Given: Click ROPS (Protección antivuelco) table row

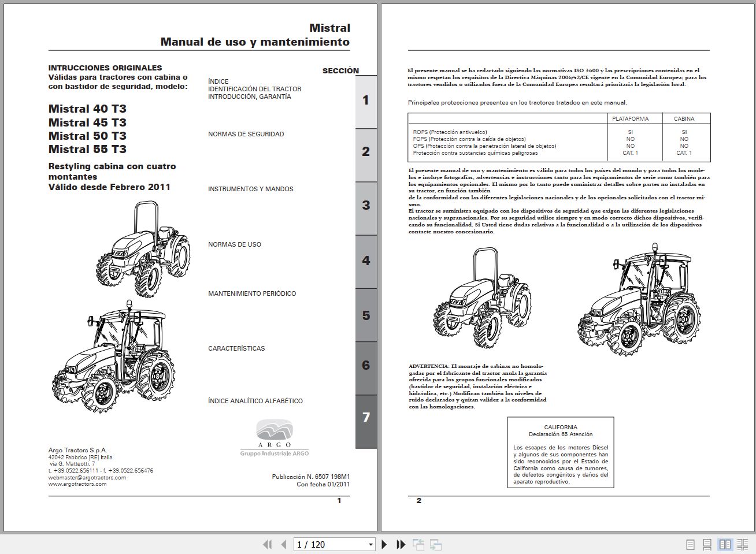Looking at the screenshot, I should tap(558, 132).
